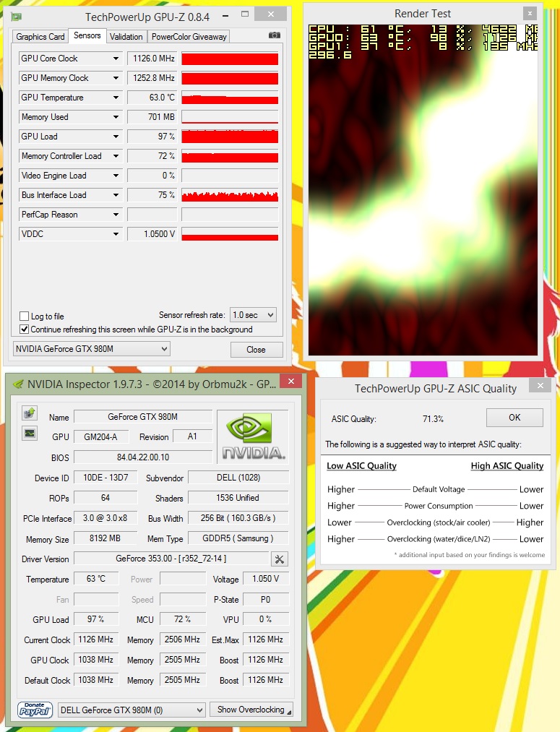Enable the Log to file checkbox
560x732 pixels.
pos(25,316)
